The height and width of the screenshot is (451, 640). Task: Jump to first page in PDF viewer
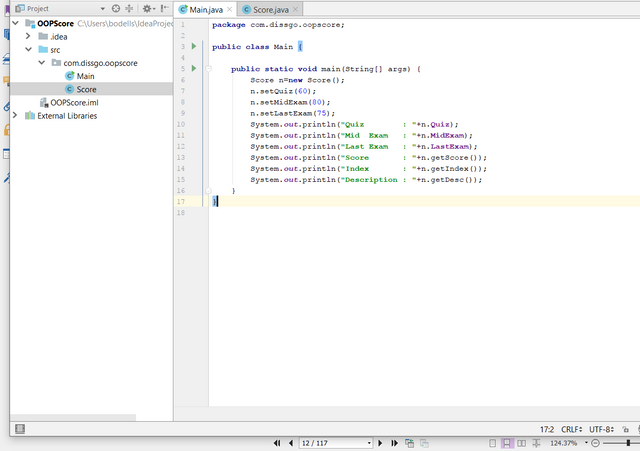coord(277,443)
